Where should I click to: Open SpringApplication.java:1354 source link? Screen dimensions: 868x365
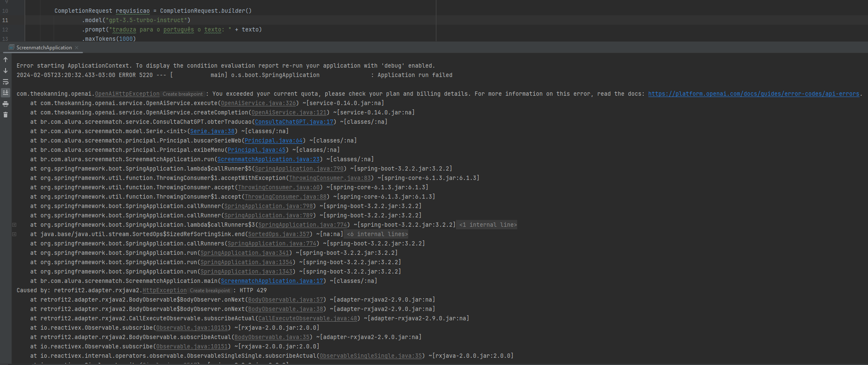(246, 262)
